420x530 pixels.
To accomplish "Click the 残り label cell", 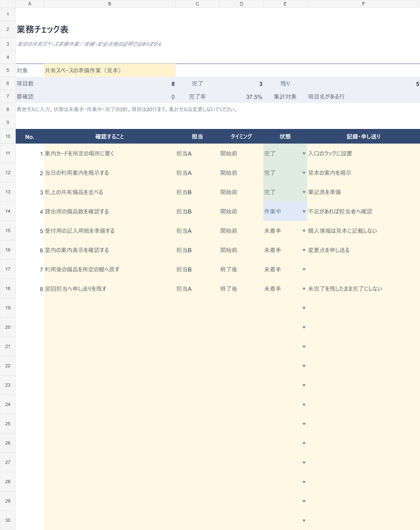I will coord(285,84).
